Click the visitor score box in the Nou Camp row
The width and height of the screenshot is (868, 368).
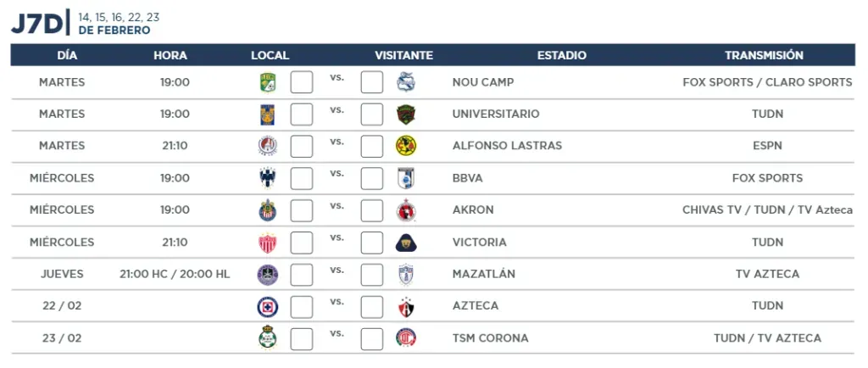tap(372, 82)
